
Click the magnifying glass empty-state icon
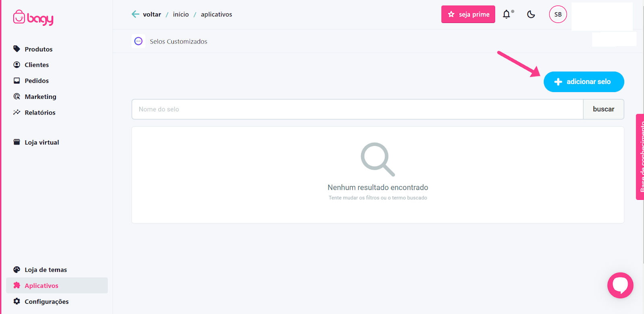pyautogui.click(x=378, y=159)
